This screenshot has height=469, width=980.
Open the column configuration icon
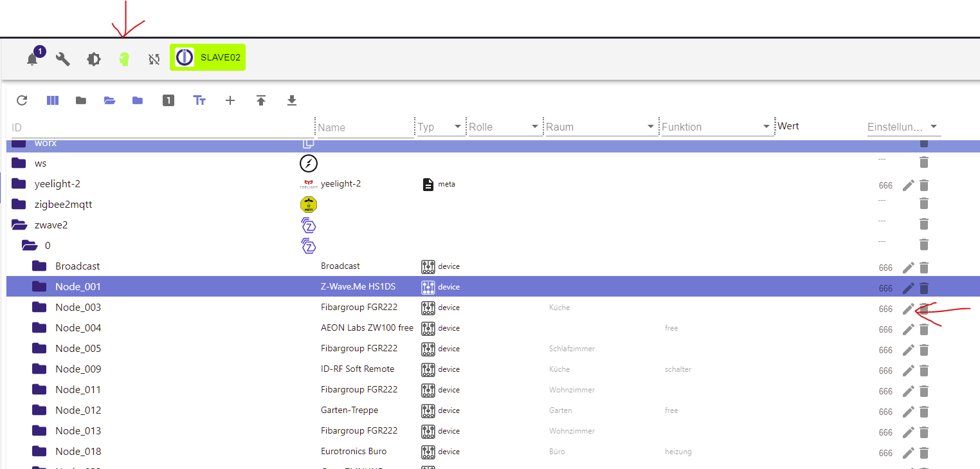coord(53,100)
